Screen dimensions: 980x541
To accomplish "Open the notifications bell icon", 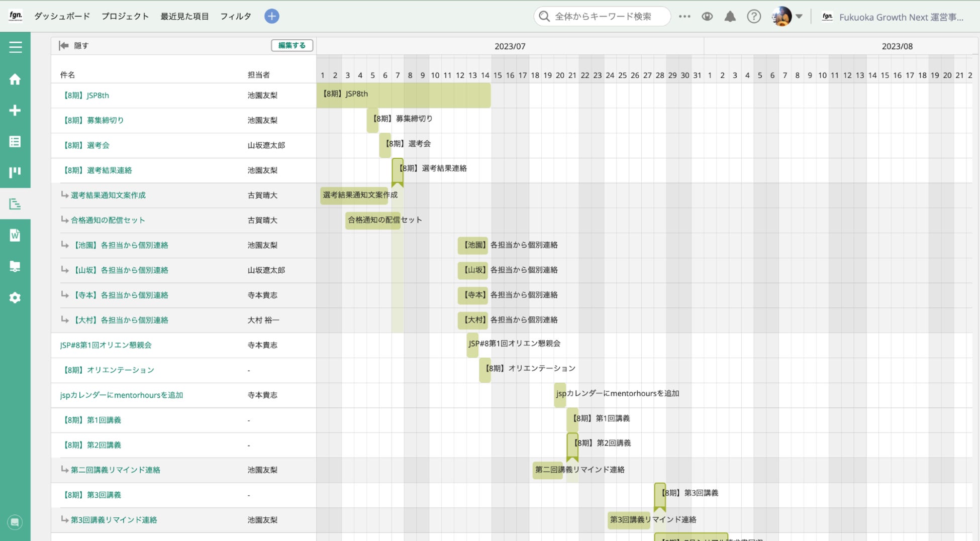I will (x=730, y=17).
